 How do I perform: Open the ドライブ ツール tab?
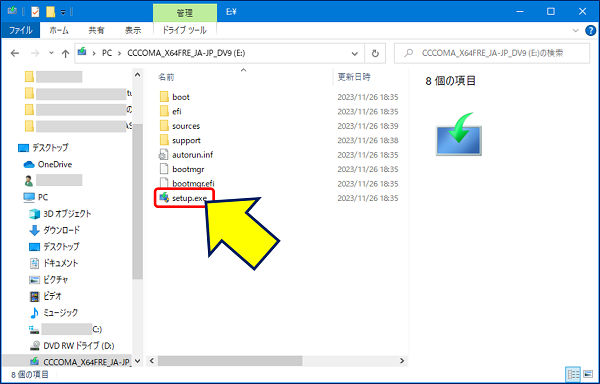[x=184, y=30]
